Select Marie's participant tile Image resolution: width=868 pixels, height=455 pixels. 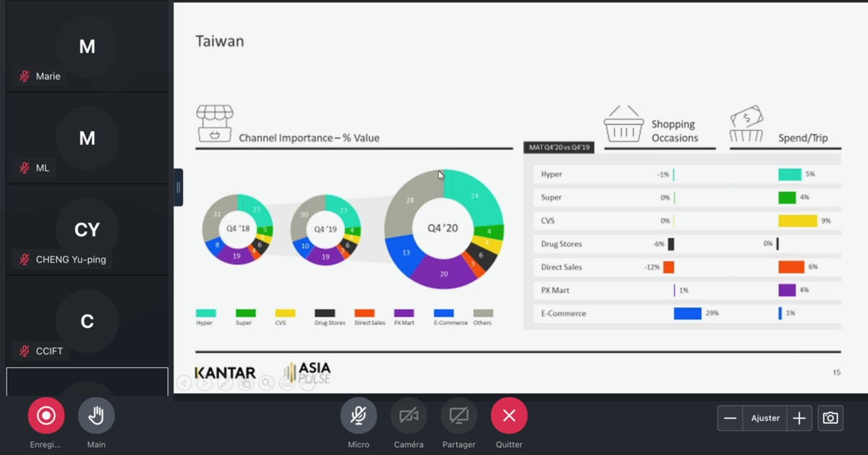pyautogui.click(x=87, y=47)
